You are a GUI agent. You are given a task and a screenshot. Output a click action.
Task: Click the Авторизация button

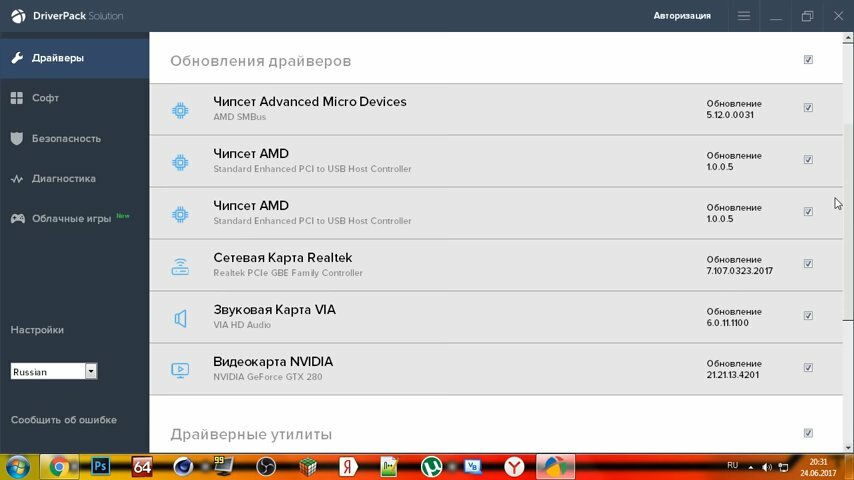coord(682,16)
